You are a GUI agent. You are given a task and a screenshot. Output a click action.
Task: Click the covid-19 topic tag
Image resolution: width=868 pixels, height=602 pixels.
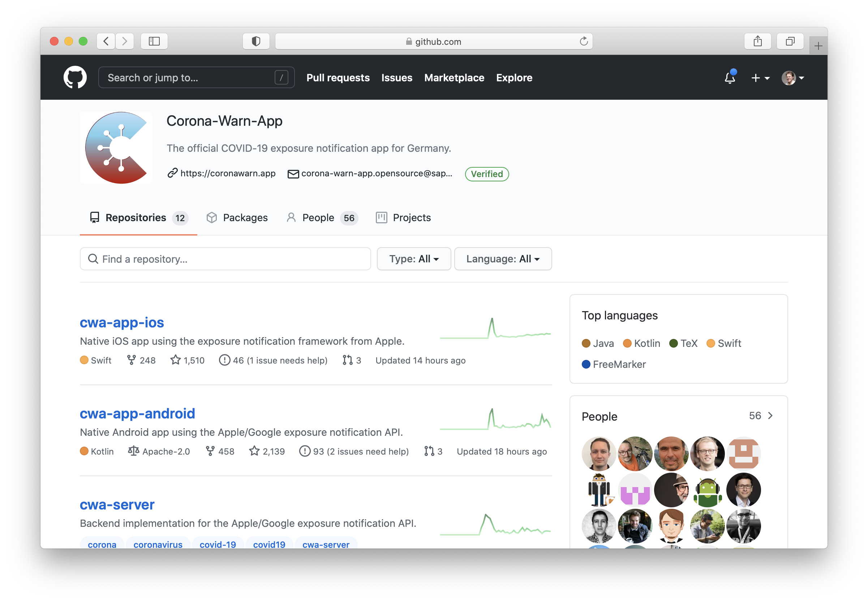click(x=218, y=544)
